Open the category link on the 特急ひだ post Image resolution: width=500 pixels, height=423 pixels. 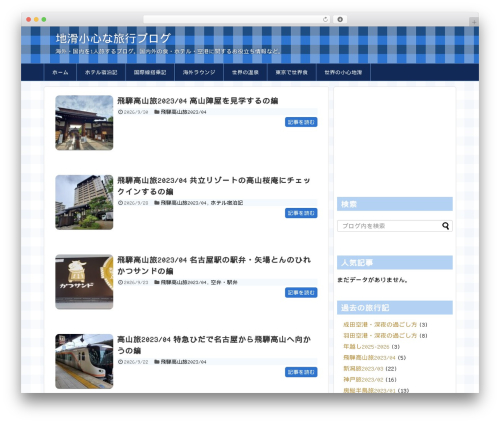183,362
